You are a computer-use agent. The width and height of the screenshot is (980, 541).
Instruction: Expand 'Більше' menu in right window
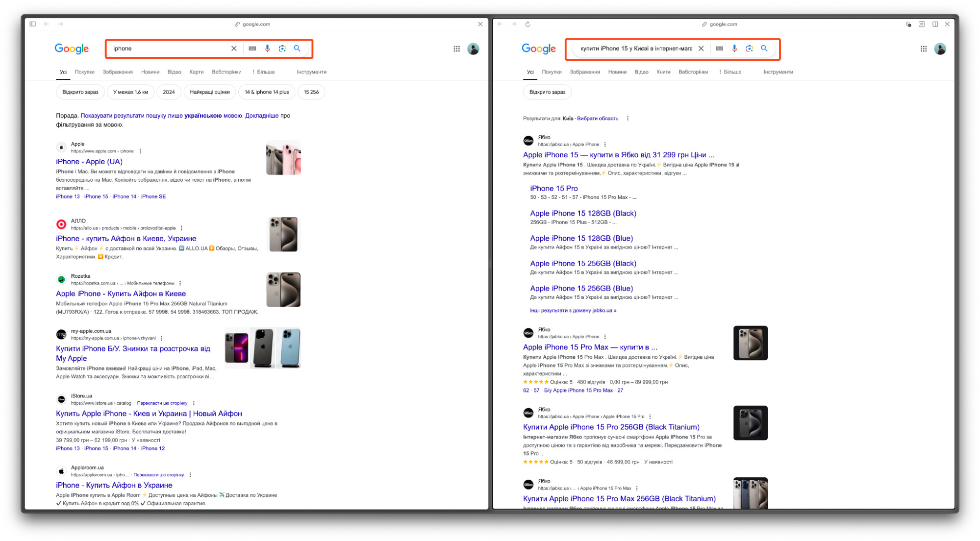click(x=730, y=72)
